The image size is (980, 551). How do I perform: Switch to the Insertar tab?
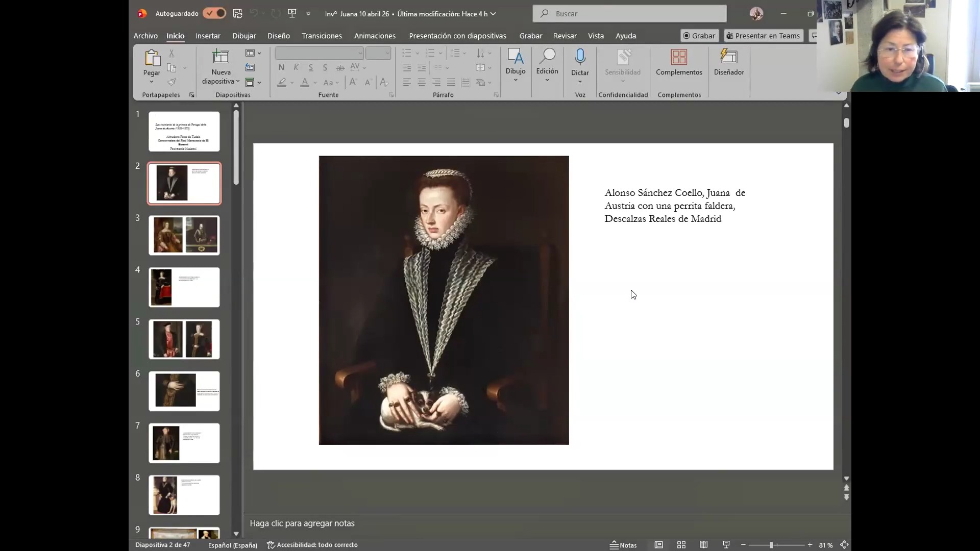[208, 36]
